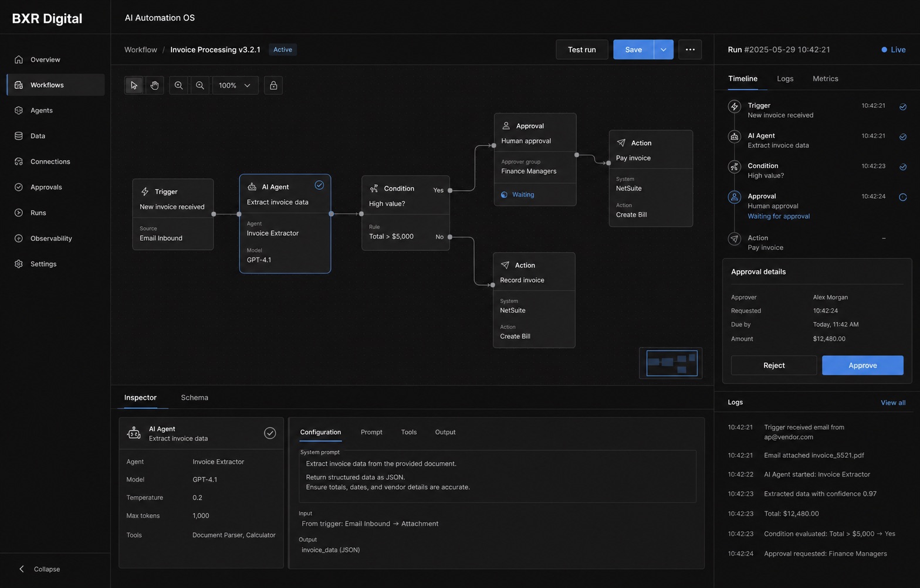Image resolution: width=920 pixels, height=588 pixels.
Task: Click the "Total > $5,000" rule value
Action: coord(391,237)
